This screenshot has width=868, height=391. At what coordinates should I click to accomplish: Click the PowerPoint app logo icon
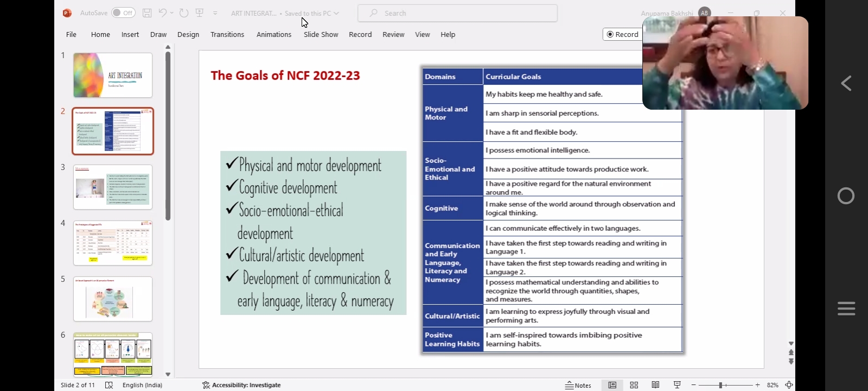(x=67, y=12)
